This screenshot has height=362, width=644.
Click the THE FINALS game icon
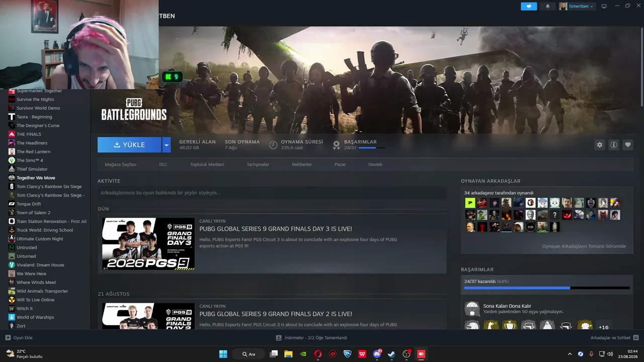[x=12, y=134]
